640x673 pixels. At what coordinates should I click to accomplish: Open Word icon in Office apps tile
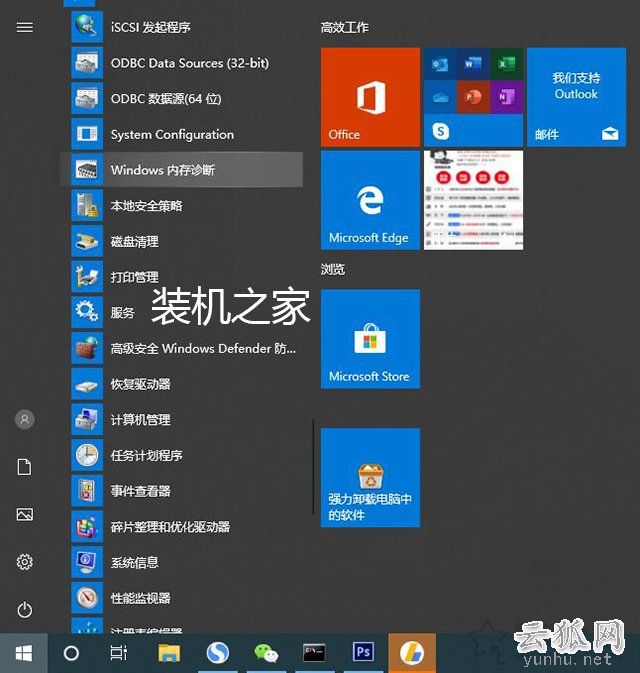pos(473,64)
